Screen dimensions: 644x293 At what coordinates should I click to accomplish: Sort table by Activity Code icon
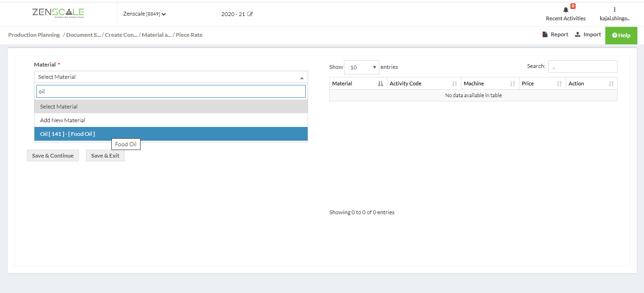455,84
